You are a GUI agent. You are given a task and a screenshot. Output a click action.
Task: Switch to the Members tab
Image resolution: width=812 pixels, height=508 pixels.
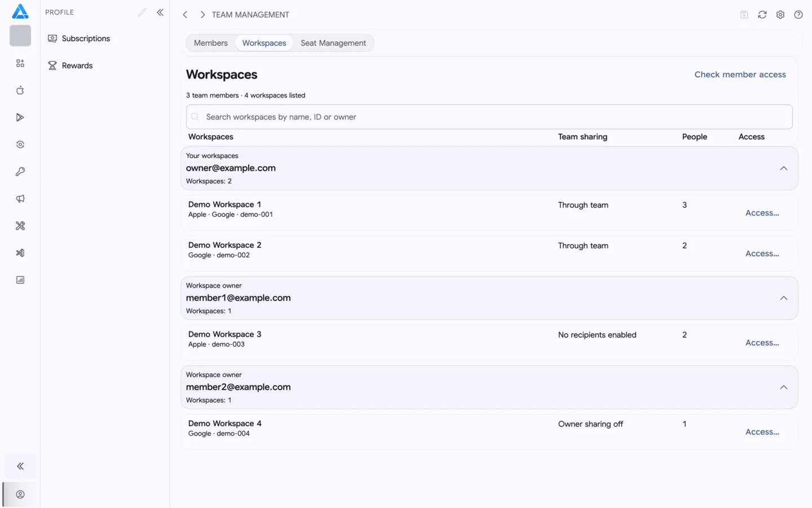pos(211,43)
